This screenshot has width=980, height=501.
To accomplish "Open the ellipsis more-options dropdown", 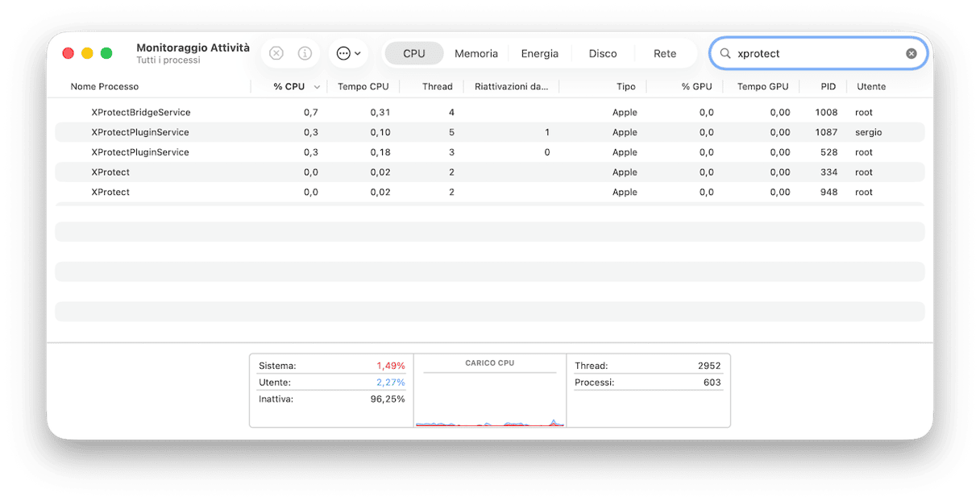I will pyautogui.click(x=348, y=53).
